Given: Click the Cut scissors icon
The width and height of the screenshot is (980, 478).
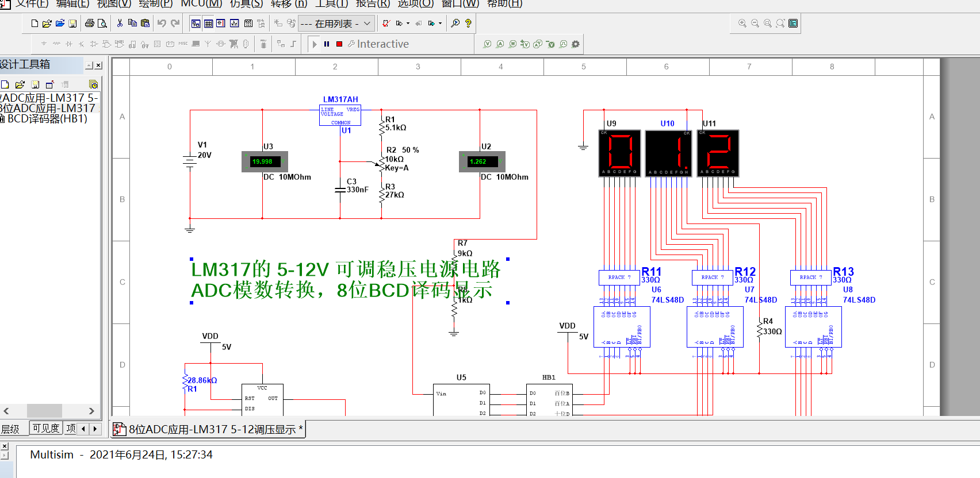Looking at the screenshot, I should [x=120, y=24].
